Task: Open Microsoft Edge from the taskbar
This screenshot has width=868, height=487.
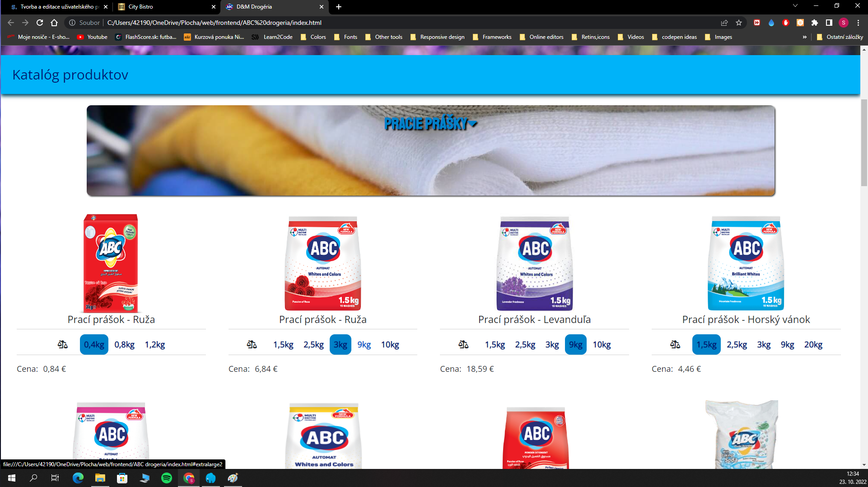Action: pos(78,478)
